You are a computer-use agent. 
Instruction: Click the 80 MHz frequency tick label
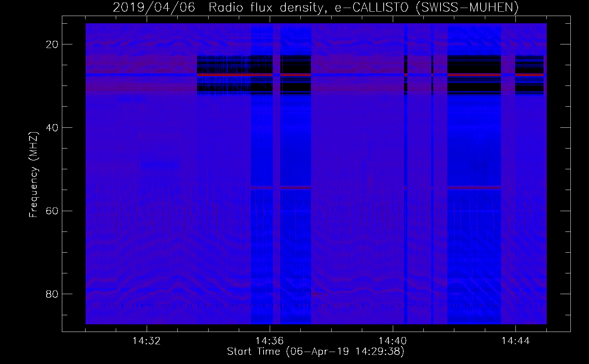[x=52, y=294]
